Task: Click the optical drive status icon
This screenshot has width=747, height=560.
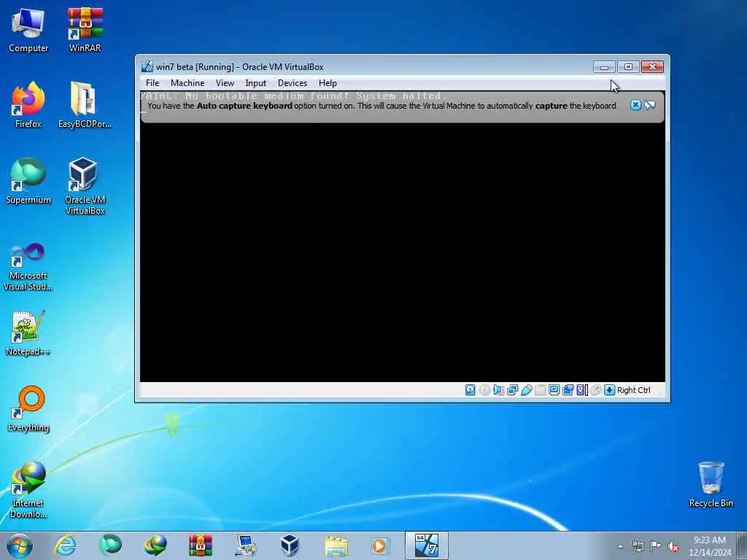Action: (x=484, y=390)
